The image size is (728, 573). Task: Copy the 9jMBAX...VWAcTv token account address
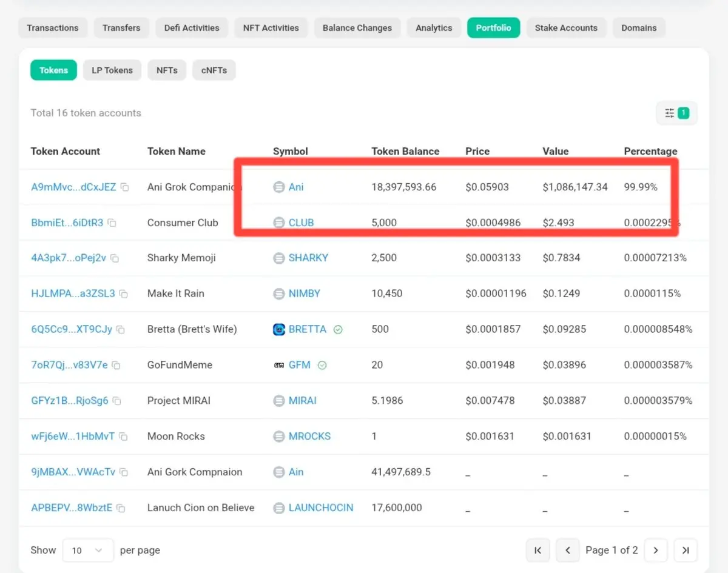click(x=124, y=472)
